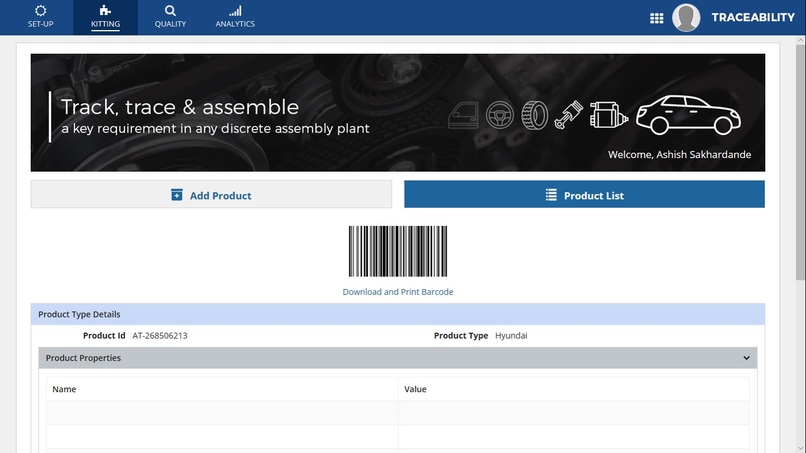The width and height of the screenshot is (806, 453).
Task: Click the car icon in banner
Action: 688,115
